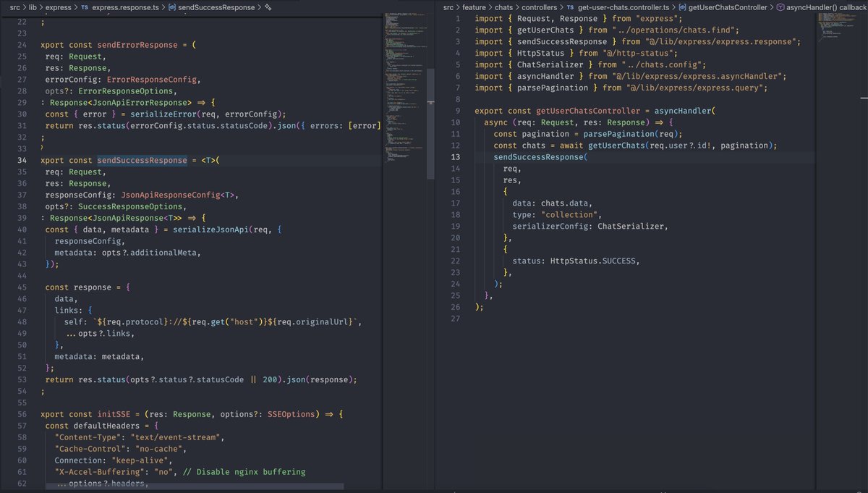Click 'JsonApiResponseConfig' type on line 37
The image size is (868, 493).
pos(171,195)
